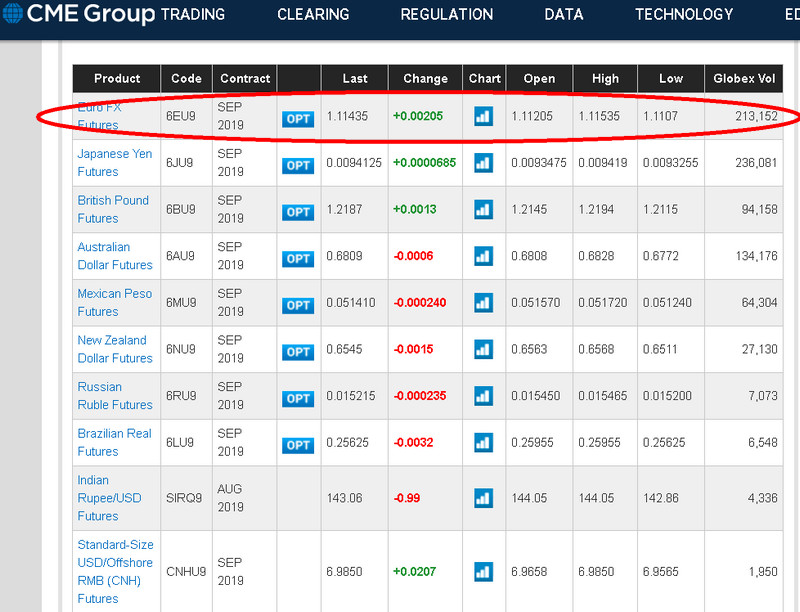Image resolution: width=800 pixels, height=612 pixels.
Task: Click the Low column header
Action: (x=670, y=79)
